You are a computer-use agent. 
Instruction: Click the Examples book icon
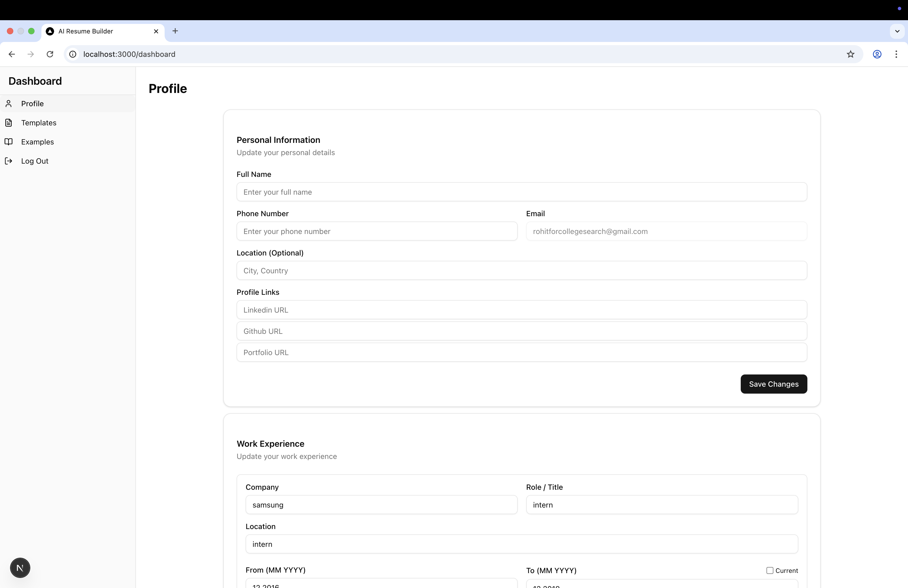coord(9,142)
